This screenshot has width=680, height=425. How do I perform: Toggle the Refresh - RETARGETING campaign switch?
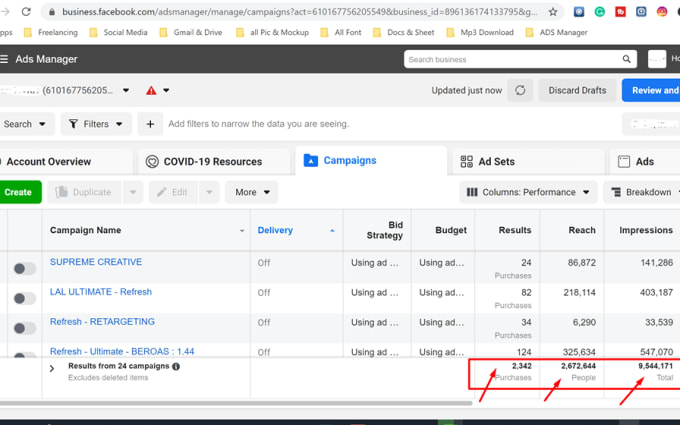[24, 328]
